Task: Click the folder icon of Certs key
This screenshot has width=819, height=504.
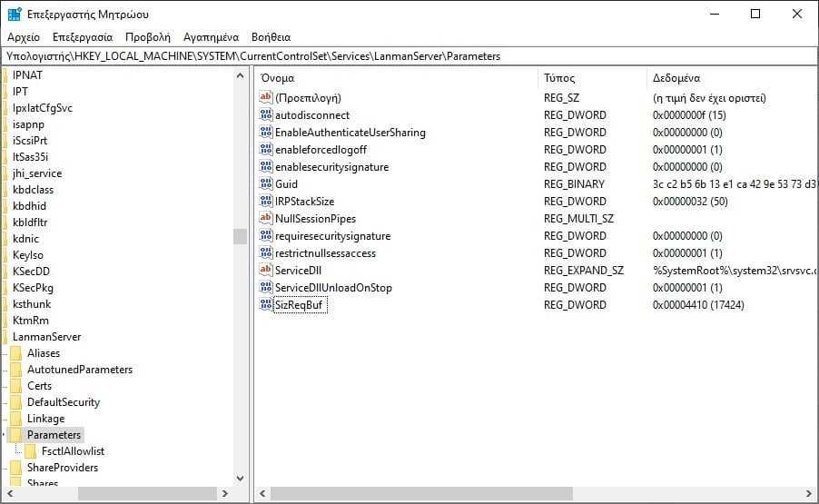Action: click(x=16, y=385)
